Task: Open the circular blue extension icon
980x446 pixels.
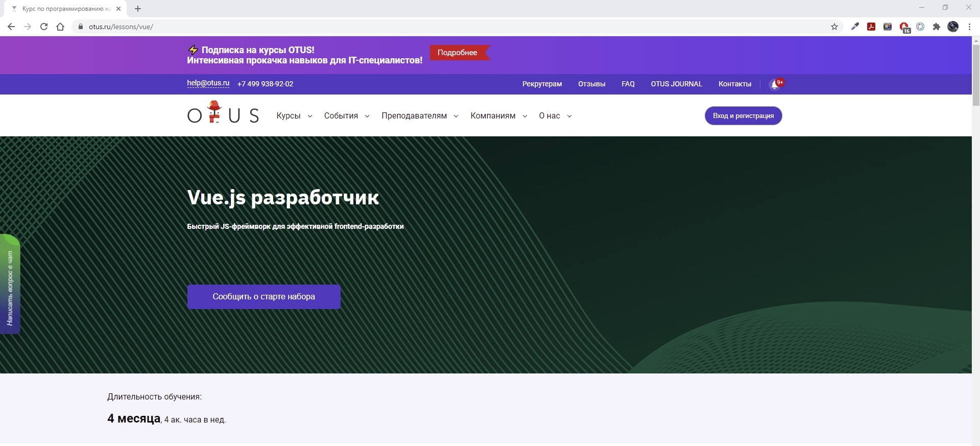Action: [x=920, y=27]
